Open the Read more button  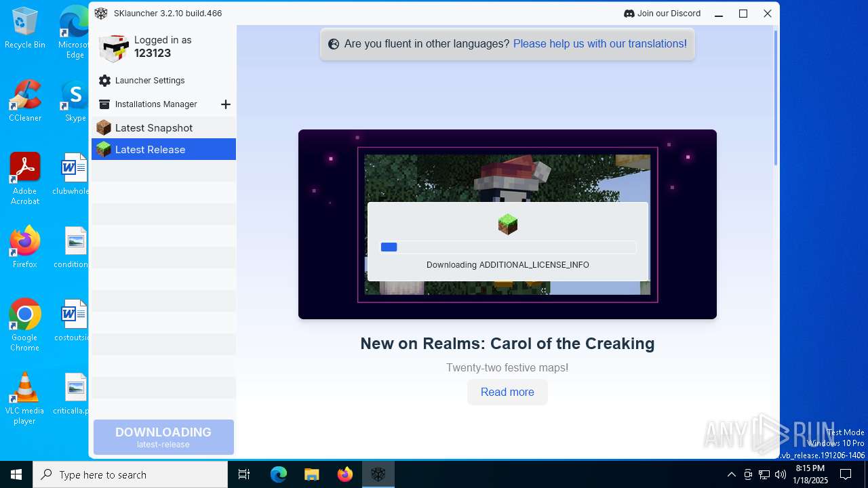(x=507, y=392)
